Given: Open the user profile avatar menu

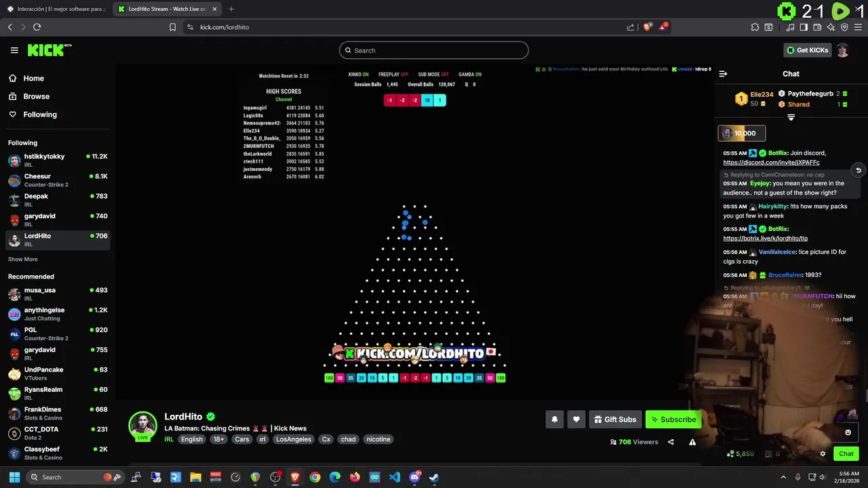Looking at the screenshot, I should point(842,50).
